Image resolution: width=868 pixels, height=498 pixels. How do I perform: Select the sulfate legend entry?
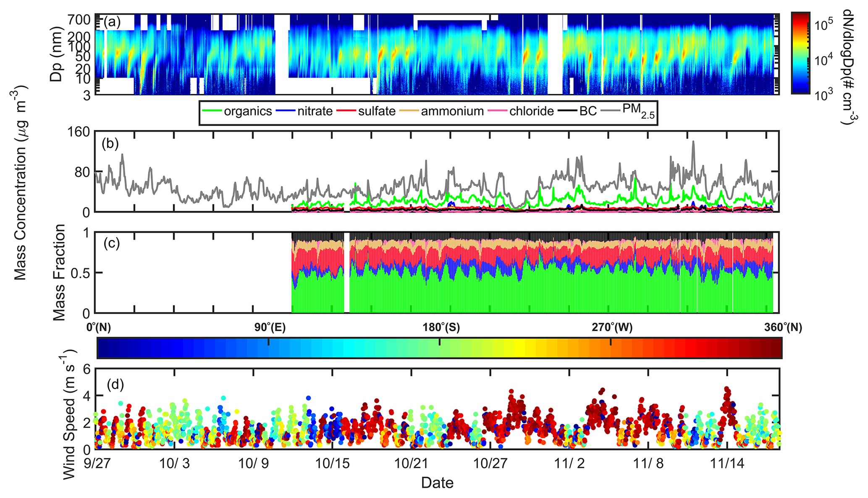pyautogui.click(x=377, y=112)
